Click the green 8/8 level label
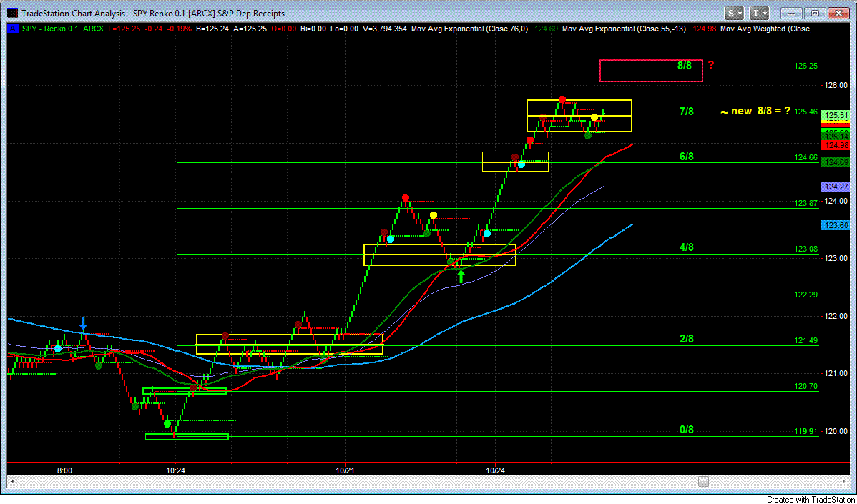857x504 pixels. (685, 66)
